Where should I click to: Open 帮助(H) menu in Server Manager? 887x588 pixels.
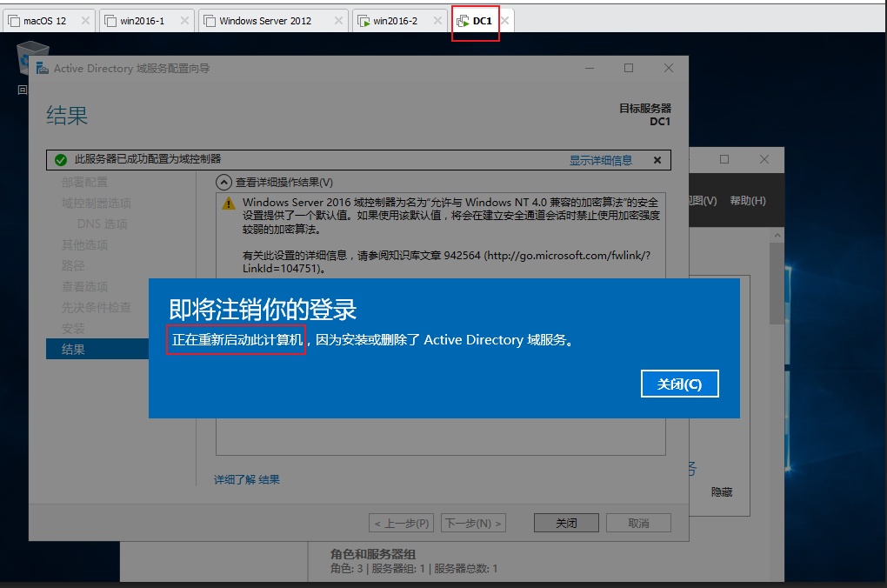click(747, 200)
